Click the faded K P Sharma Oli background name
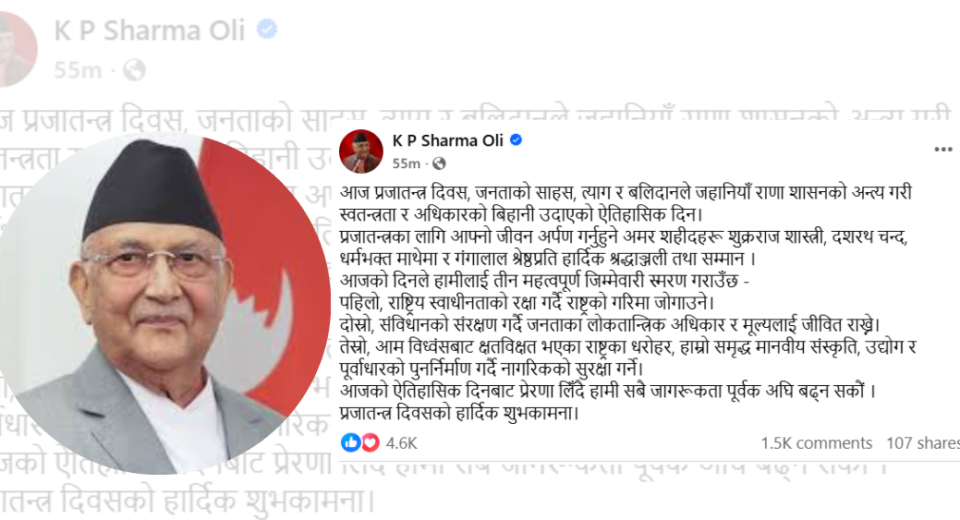This screenshot has width=960, height=520. point(149,31)
